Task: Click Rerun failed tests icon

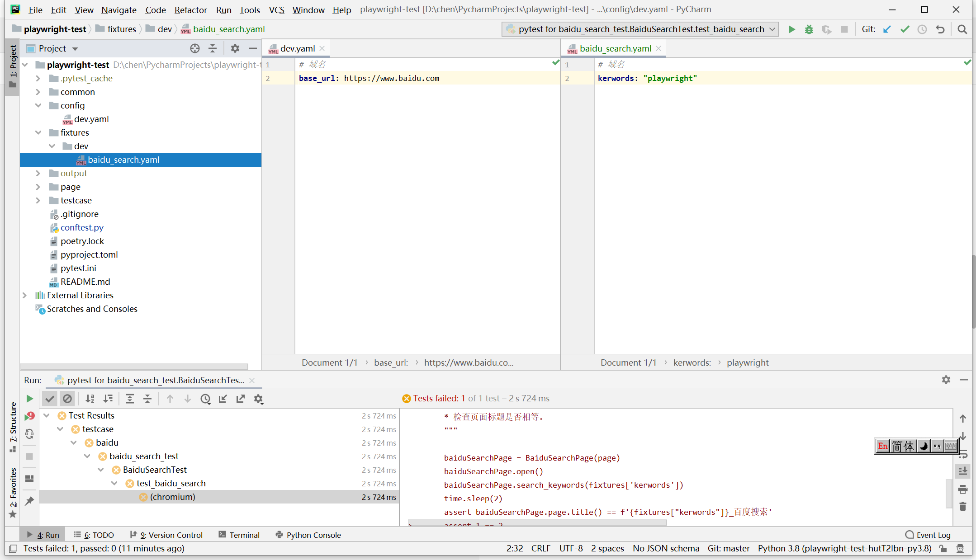Action: pos(29,416)
